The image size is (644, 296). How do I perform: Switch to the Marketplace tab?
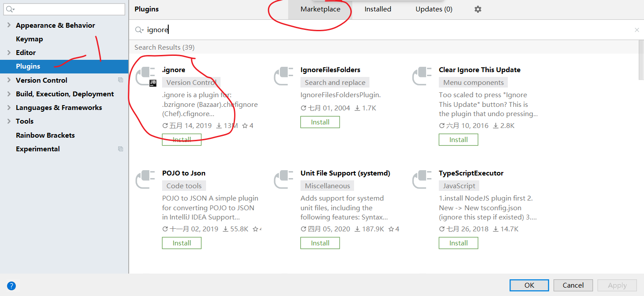pos(320,9)
